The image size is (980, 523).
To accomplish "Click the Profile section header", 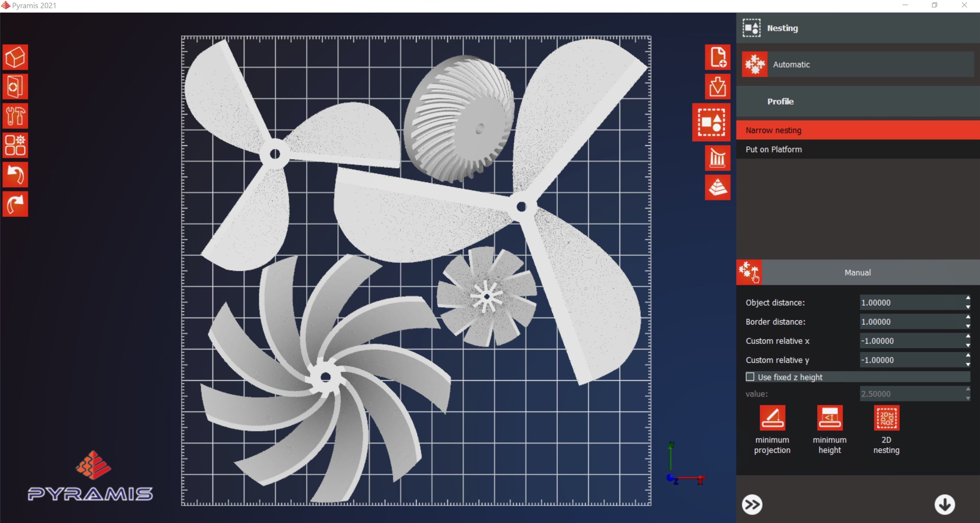I will click(858, 101).
